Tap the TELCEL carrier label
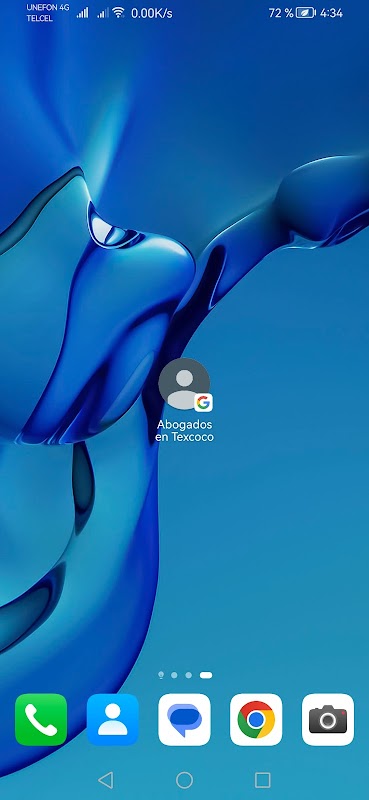 pyautogui.click(x=39, y=19)
